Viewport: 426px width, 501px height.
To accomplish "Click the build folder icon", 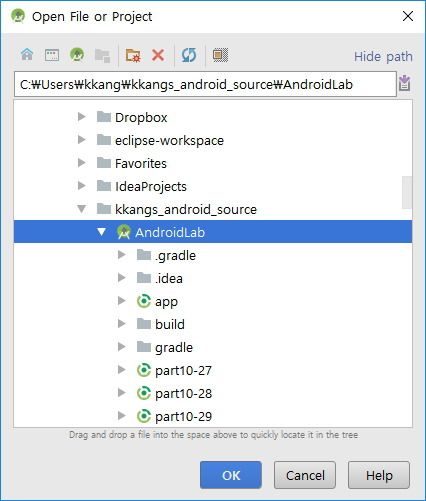I will click(144, 324).
